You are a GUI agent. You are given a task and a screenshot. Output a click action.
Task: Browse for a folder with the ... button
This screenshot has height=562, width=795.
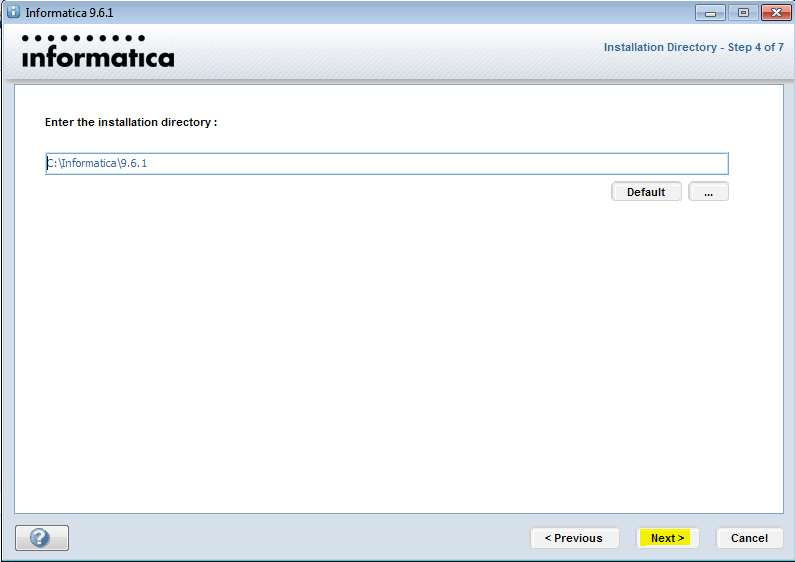pyautogui.click(x=708, y=192)
